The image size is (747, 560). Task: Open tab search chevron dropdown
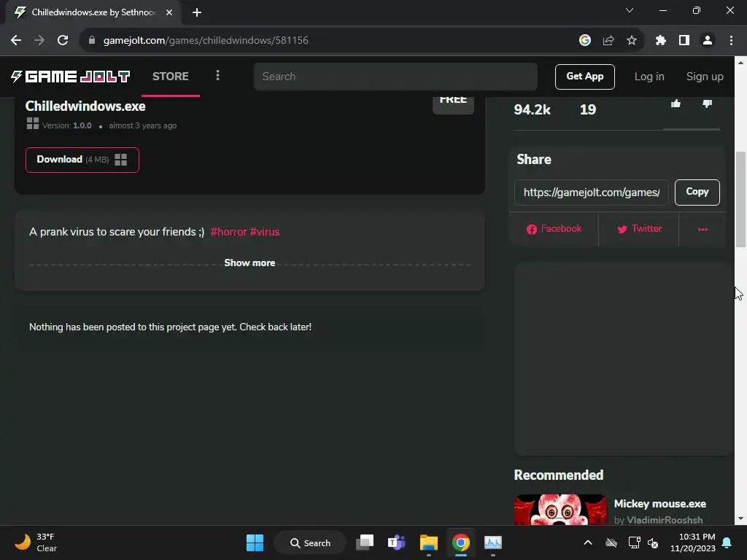tap(630, 10)
